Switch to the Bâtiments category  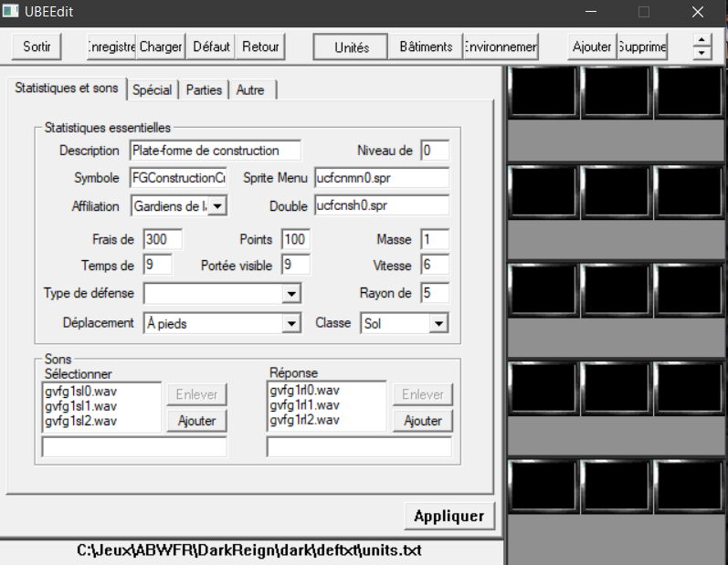click(x=426, y=47)
